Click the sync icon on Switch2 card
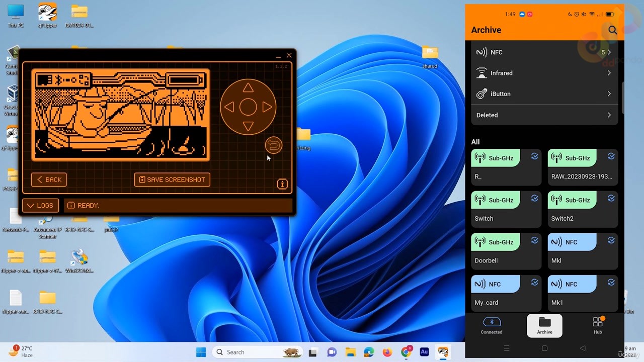Screen dimensions: 644x362 click(611, 198)
